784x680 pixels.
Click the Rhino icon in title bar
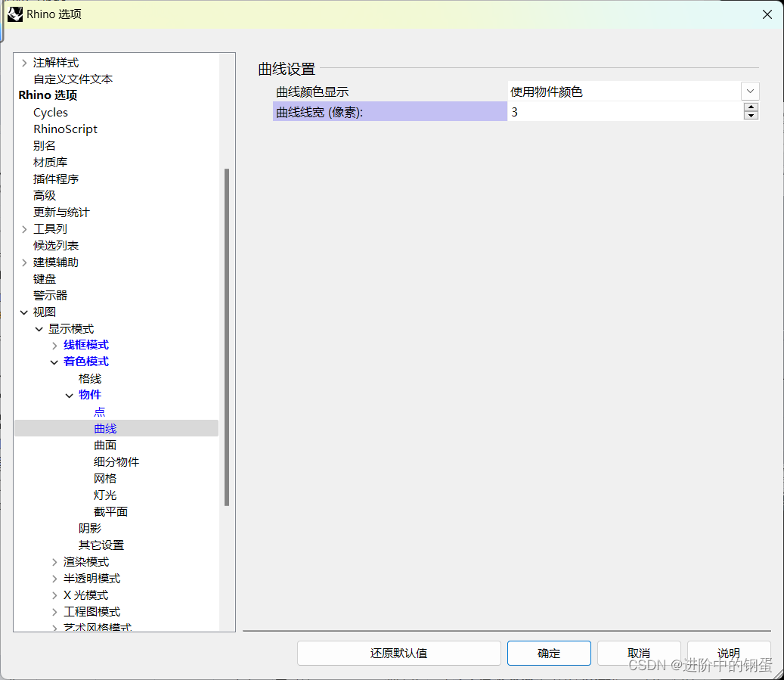tap(15, 14)
